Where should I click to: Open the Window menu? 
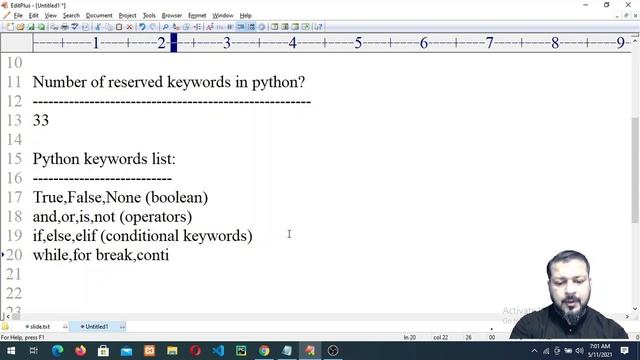222,16
